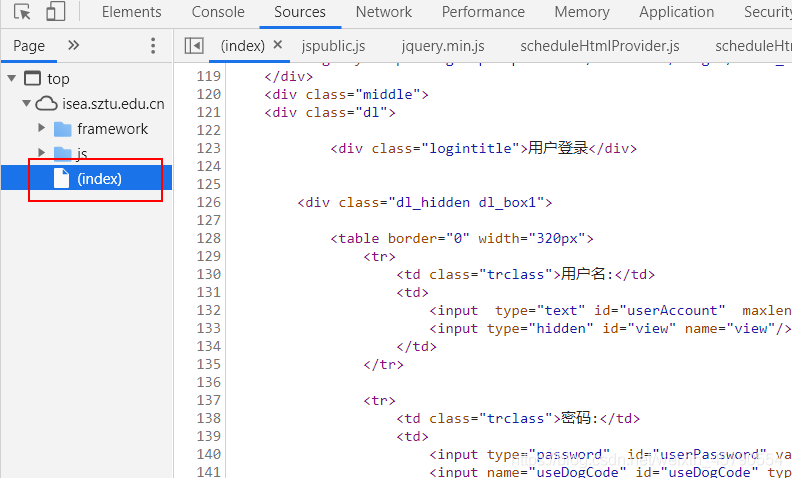792x478 pixels.
Task: Collapse the top frame tree node
Action: [11, 79]
